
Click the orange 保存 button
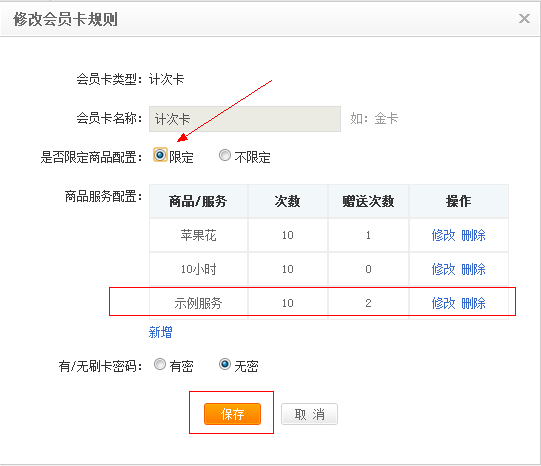point(232,414)
